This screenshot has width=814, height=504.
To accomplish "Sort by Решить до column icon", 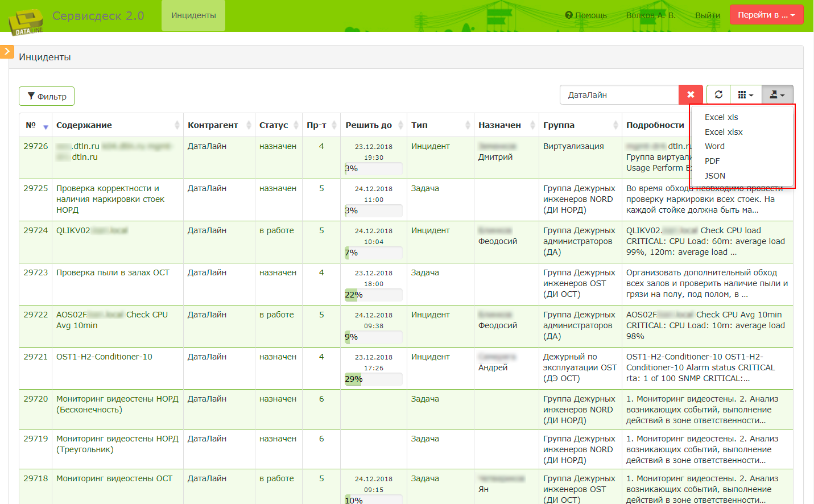I will 400,125.
